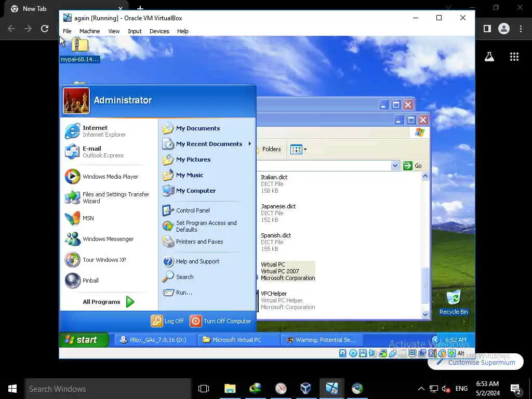Click the mypal-68.14 zip file on the desktop

click(79, 50)
